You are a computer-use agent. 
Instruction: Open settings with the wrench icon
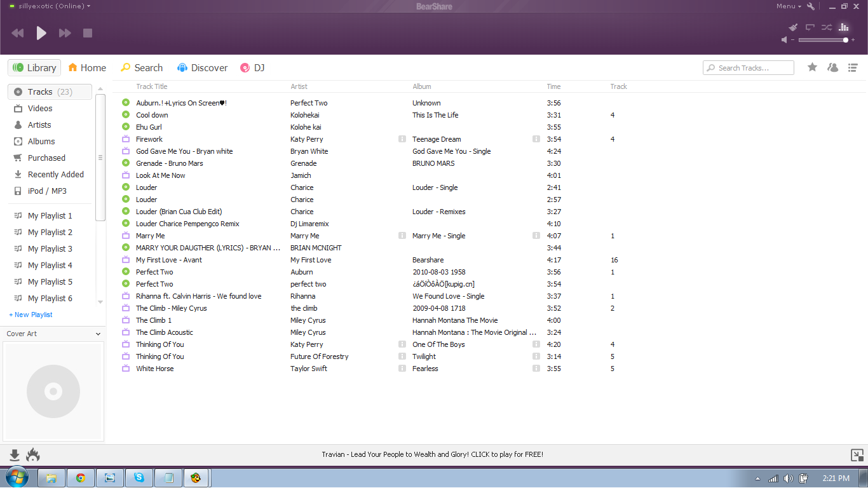point(811,6)
